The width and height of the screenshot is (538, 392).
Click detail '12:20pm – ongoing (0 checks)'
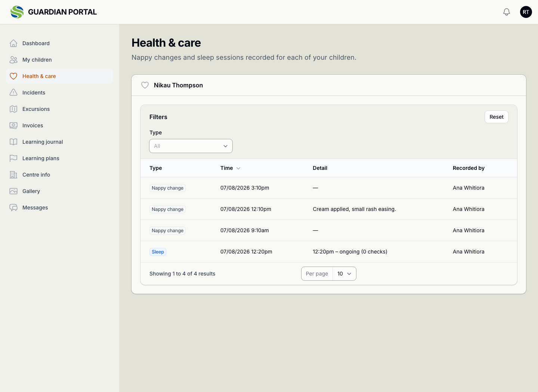350,252
